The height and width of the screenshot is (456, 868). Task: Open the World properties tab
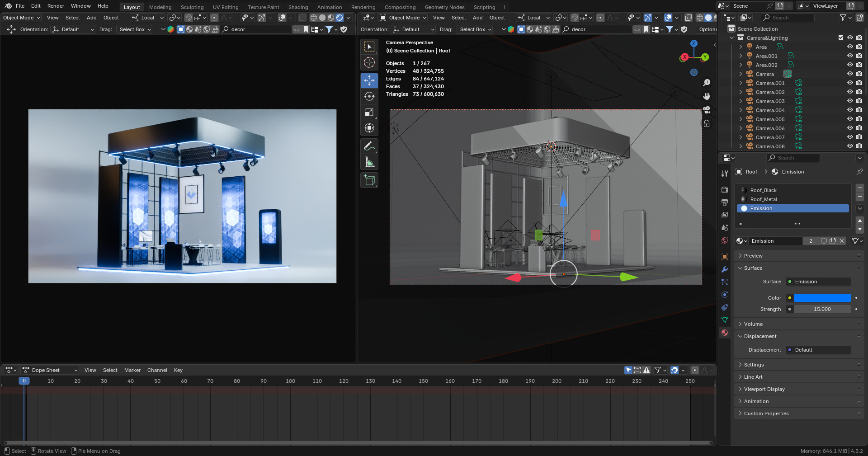(x=725, y=240)
